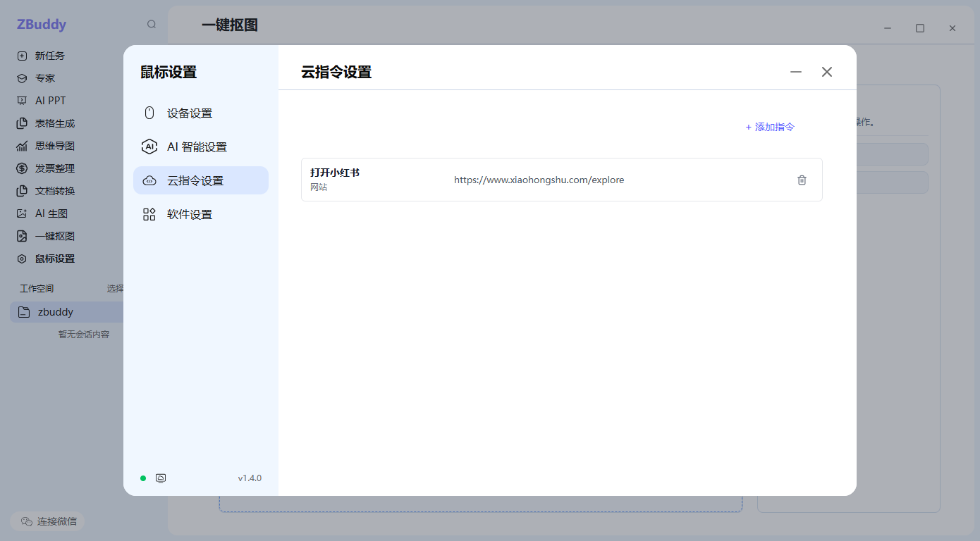980x541 pixels.
Task: Click the cloud code icon beside 云指令设置
Action: [149, 180]
